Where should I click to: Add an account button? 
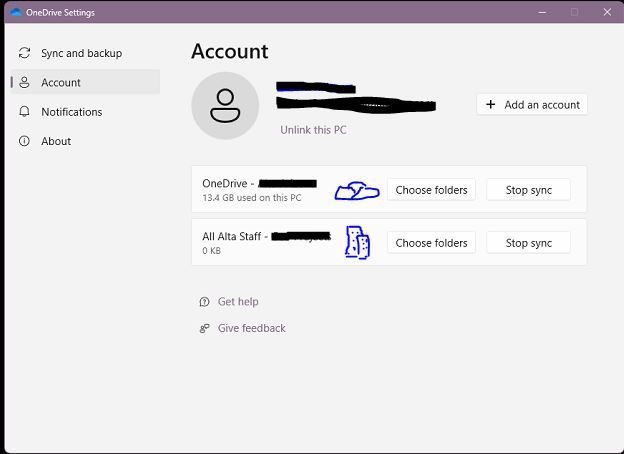(x=532, y=105)
